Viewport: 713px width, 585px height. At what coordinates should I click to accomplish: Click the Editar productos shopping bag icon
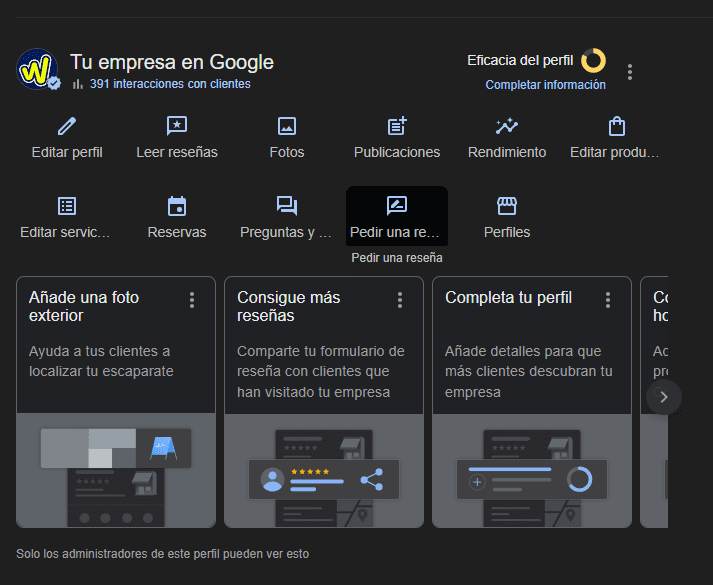[x=617, y=126]
